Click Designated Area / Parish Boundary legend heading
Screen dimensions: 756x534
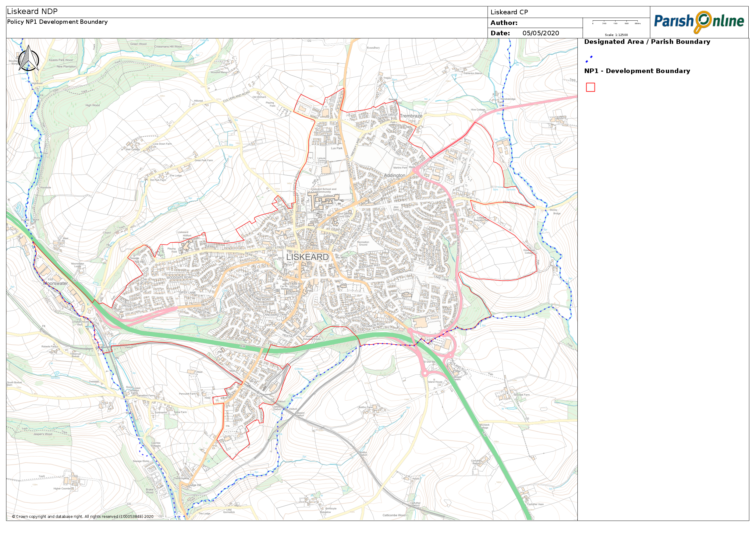[647, 42]
